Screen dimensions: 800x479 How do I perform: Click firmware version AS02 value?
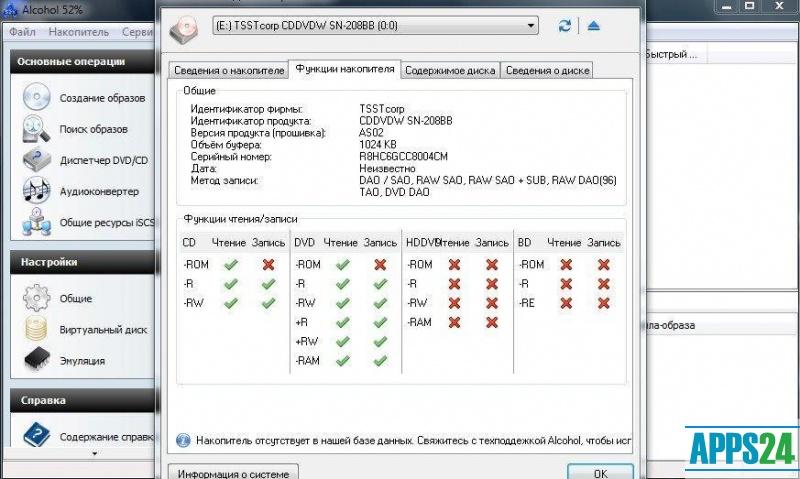(371, 133)
